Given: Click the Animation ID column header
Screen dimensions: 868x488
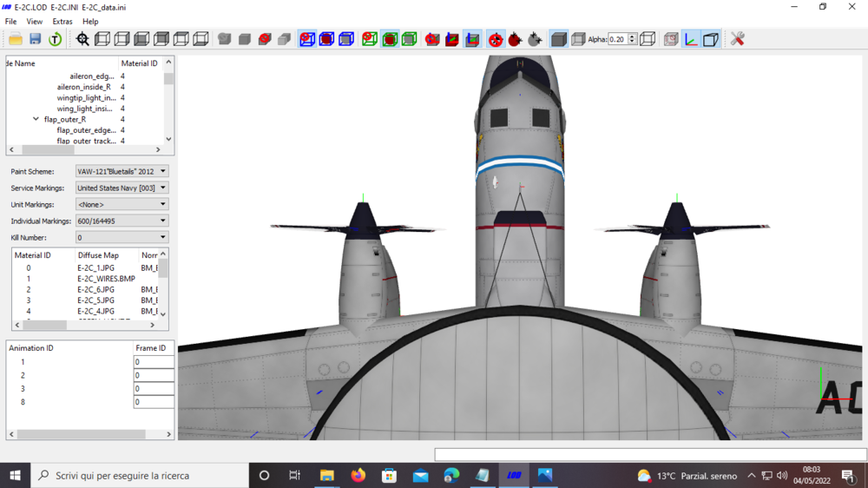Looking at the screenshot, I should [x=69, y=348].
